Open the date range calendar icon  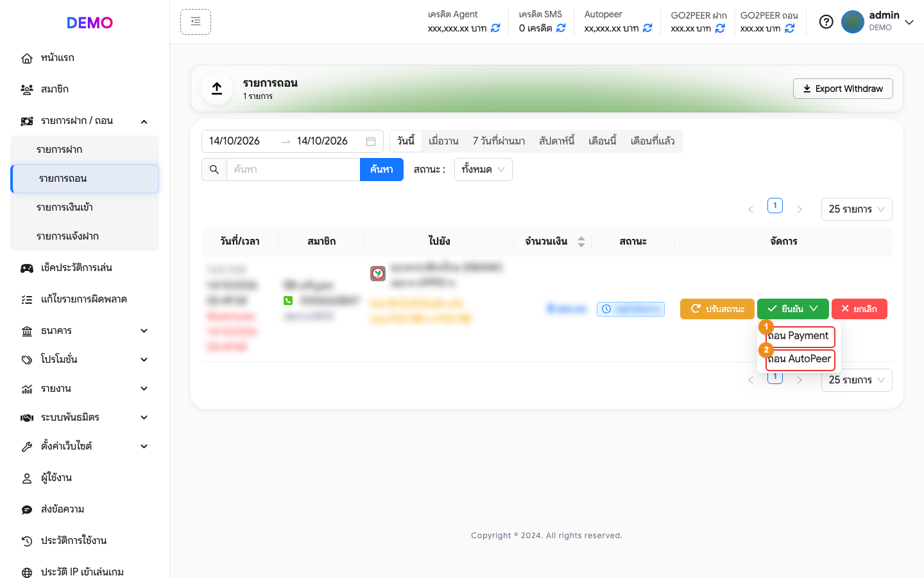[x=371, y=141]
